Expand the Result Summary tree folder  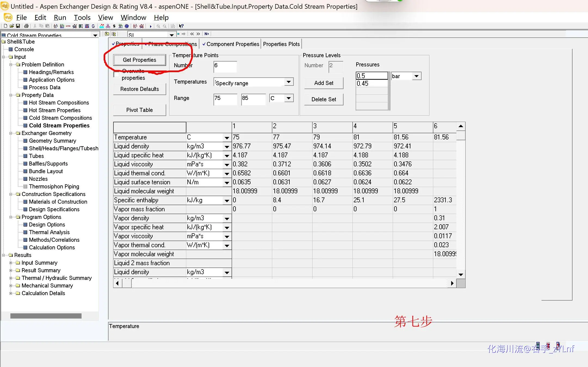click(x=11, y=270)
